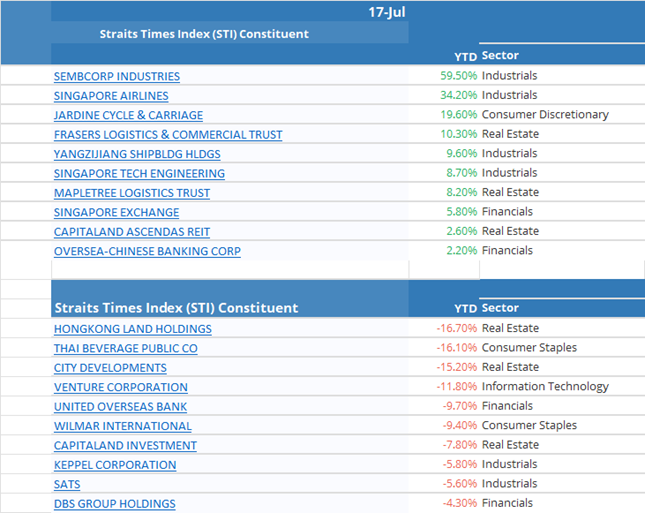Screen dimensions: 645x513
Task: Open the JARDINE CYCLE & CARRIAGE link
Action: 128,115
